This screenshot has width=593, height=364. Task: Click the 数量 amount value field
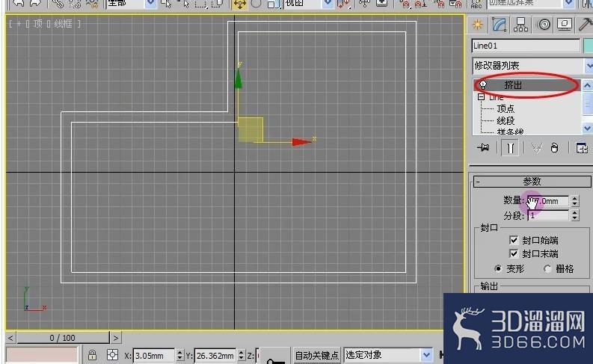pyautogui.click(x=548, y=201)
